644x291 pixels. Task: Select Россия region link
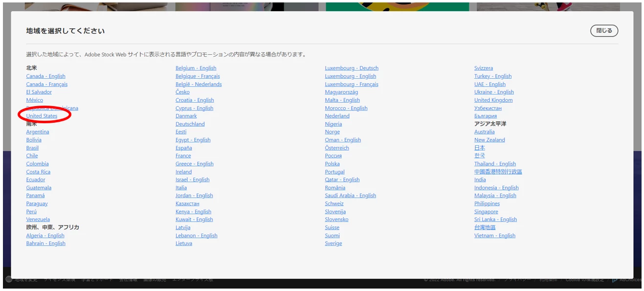pyautogui.click(x=333, y=156)
